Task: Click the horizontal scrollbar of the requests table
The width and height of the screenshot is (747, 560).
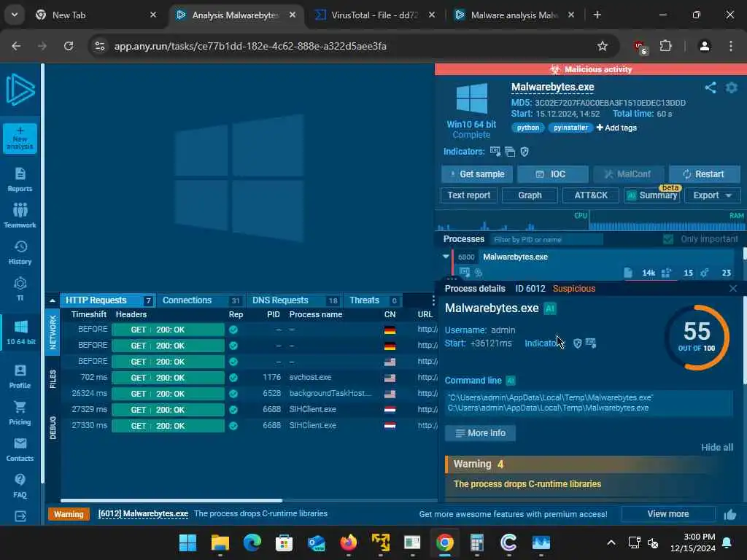Action: point(171,500)
